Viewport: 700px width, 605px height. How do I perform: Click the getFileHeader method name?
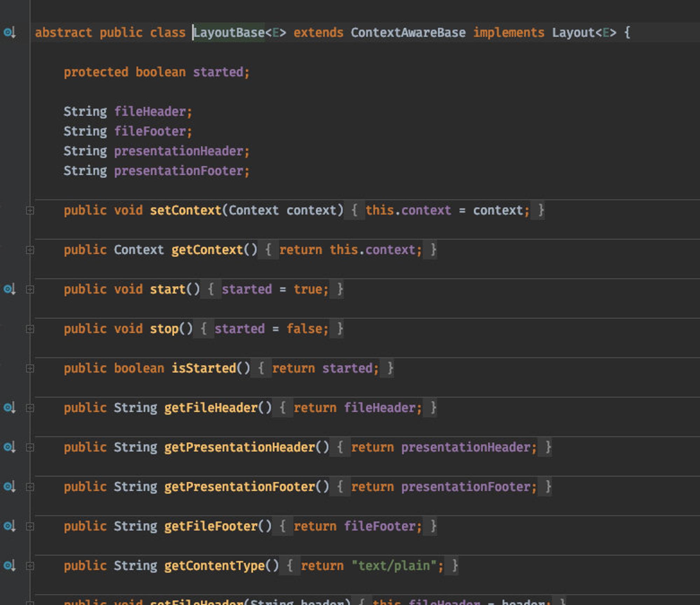(211, 408)
